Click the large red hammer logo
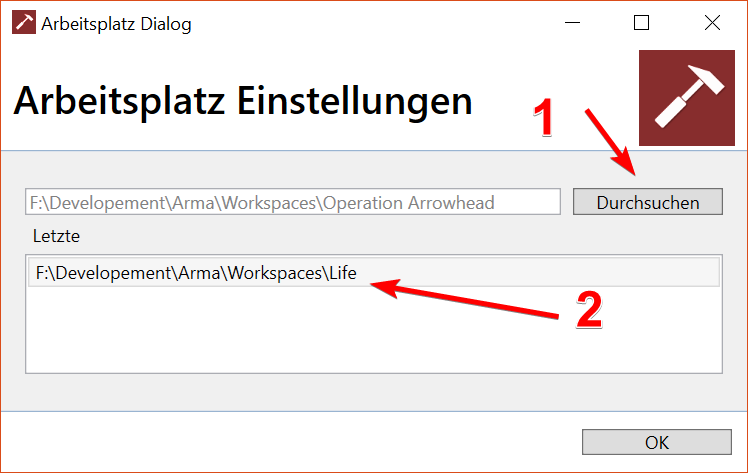748x473 pixels. (687, 98)
